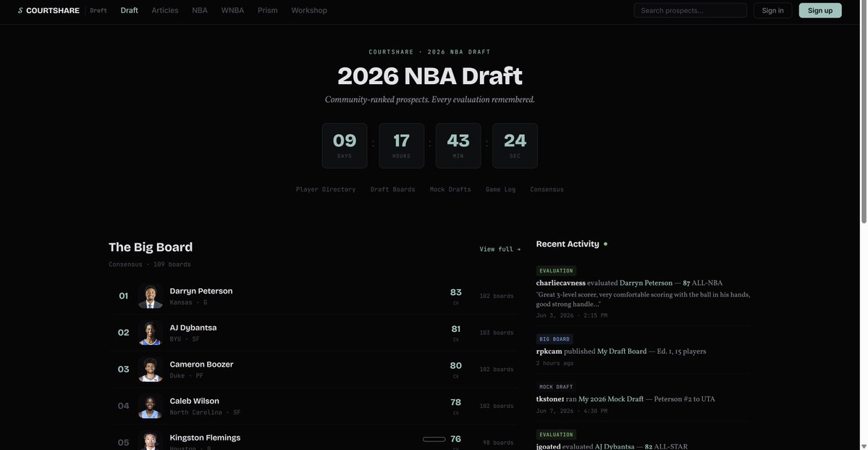Image resolution: width=868 pixels, height=450 pixels.
Task: Open the Game Log link
Action: pyautogui.click(x=500, y=190)
